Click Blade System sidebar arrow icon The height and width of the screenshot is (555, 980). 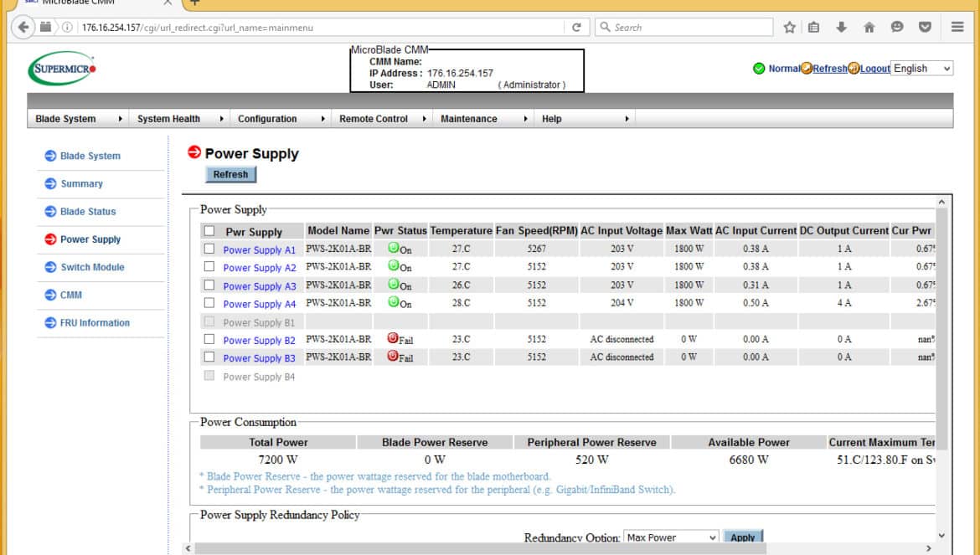coord(50,156)
